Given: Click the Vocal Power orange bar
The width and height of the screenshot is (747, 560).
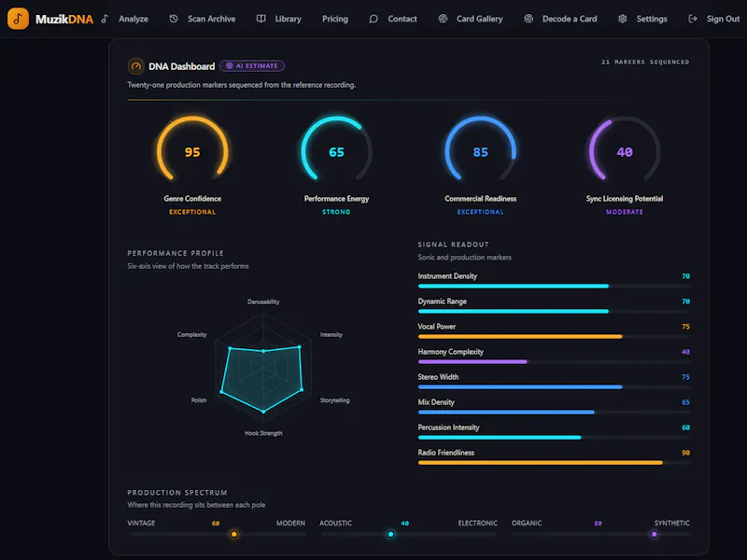Looking at the screenshot, I should pos(520,337).
